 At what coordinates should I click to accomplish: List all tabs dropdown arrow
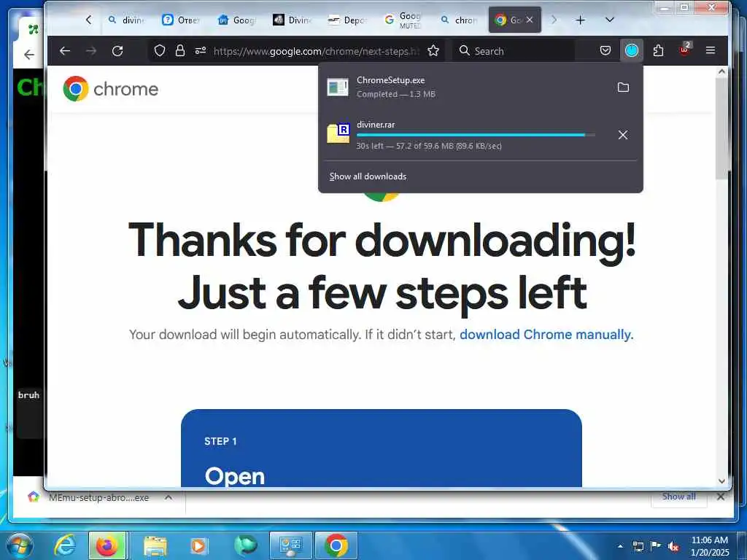tap(609, 20)
